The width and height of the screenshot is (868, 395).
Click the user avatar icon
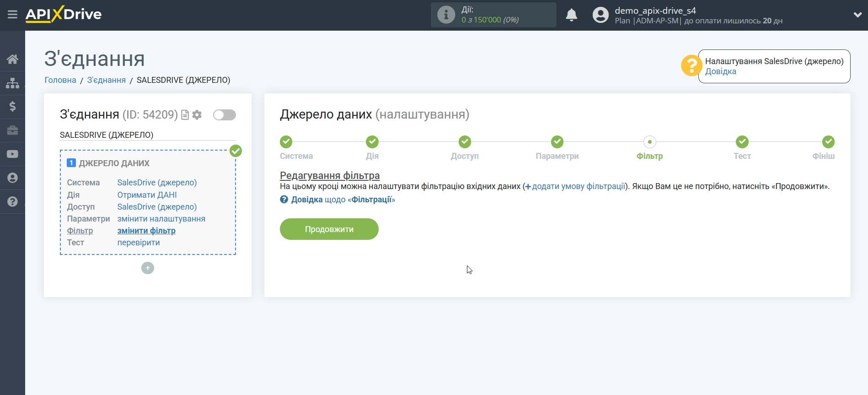600,15
